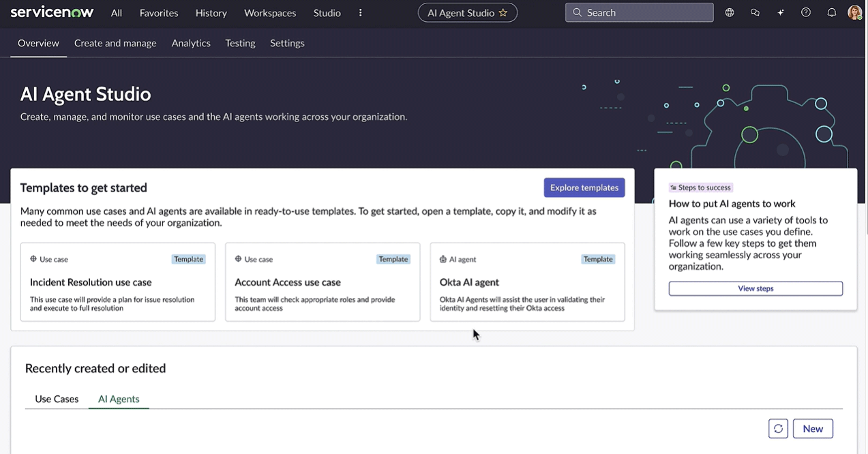Open the user profile avatar
868x454 pixels.
[855, 12]
